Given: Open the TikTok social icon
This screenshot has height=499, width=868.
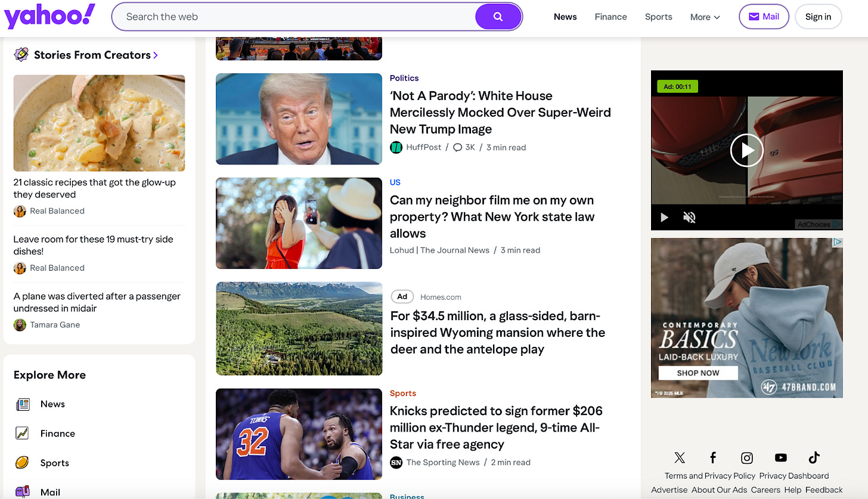Looking at the screenshot, I should tap(814, 458).
